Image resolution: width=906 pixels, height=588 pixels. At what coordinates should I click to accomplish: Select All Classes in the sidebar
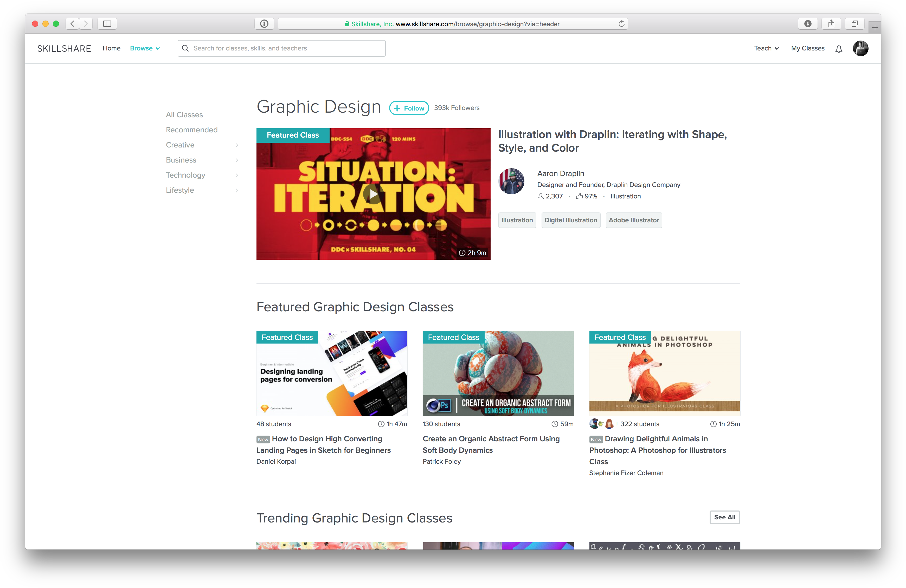tap(184, 115)
